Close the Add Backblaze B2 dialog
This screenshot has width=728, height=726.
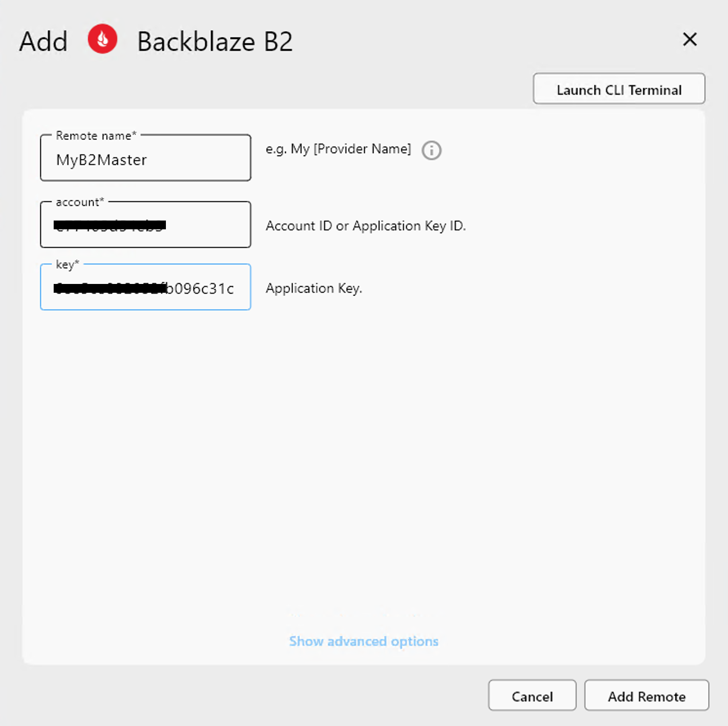(x=689, y=40)
